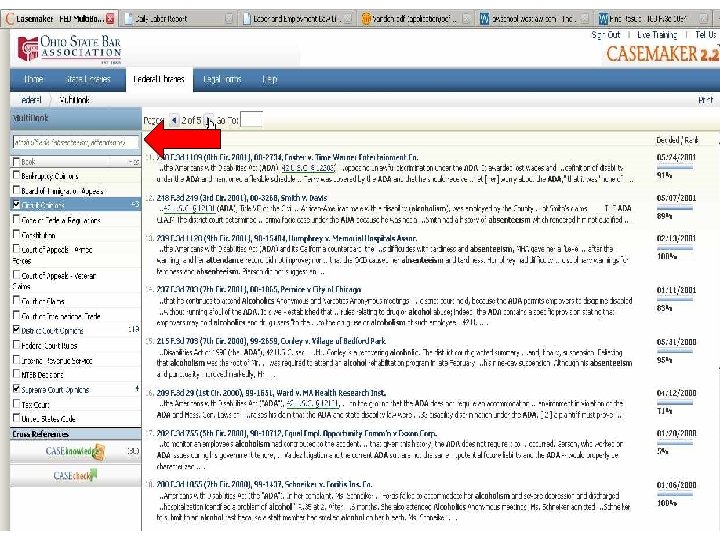The width and height of the screenshot is (720, 540).
Task: Check the Constitution checkbox
Action: (x=17, y=235)
